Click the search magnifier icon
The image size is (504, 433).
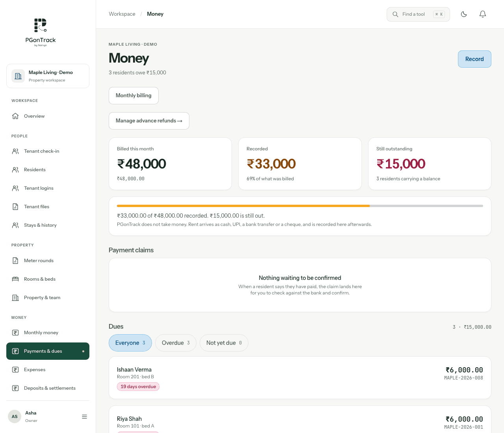(x=395, y=14)
